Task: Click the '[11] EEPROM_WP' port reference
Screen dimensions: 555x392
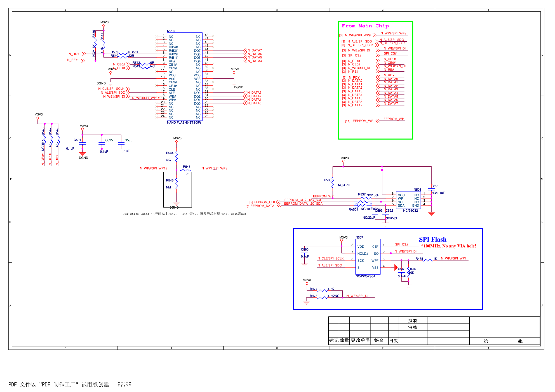Action: coord(359,121)
